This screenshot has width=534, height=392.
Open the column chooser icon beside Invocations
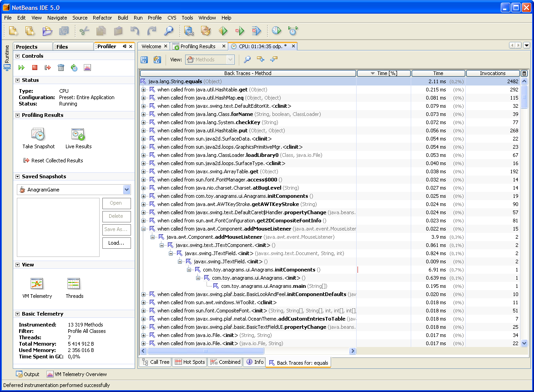point(524,73)
